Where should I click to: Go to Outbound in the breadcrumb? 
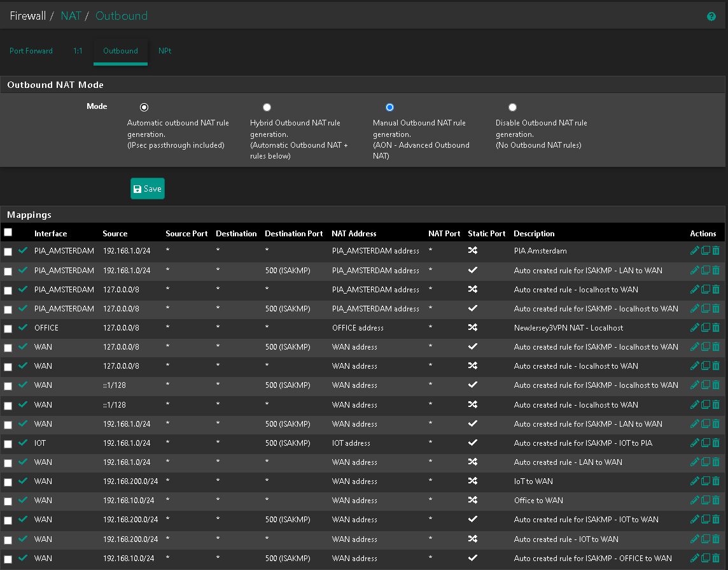click(x=122, y=16)
